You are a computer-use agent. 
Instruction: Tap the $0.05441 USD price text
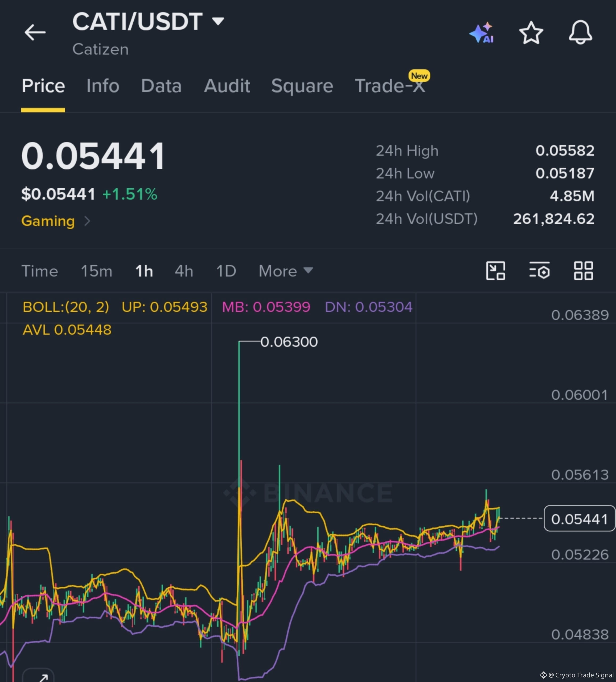click(58, 194)
